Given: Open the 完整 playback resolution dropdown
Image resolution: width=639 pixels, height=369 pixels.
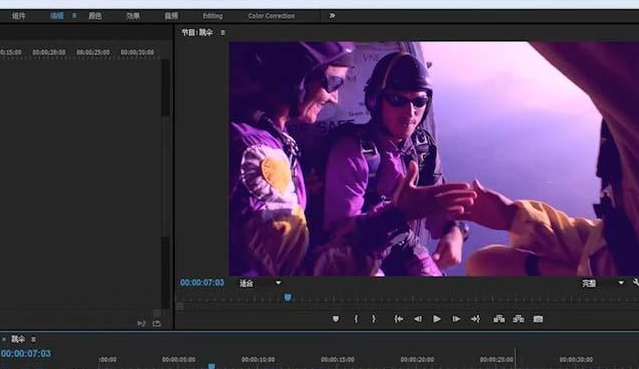Looking at the screenshot, I should (602, 283).
